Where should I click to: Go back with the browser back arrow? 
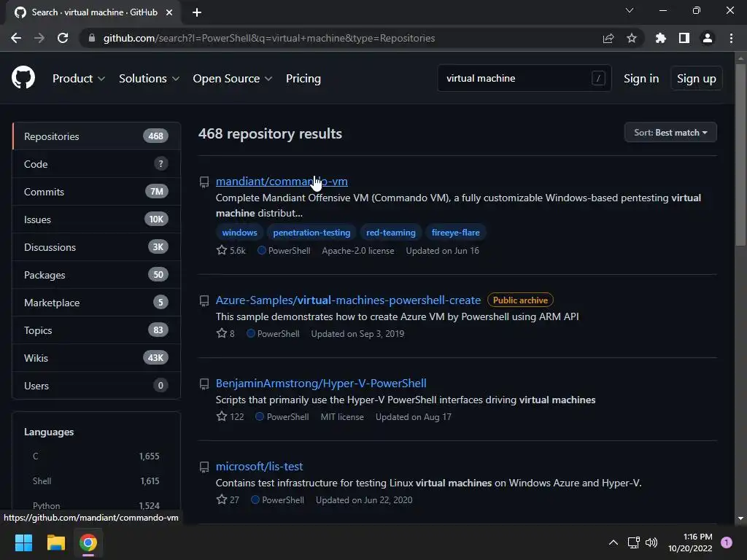point(16,38)
